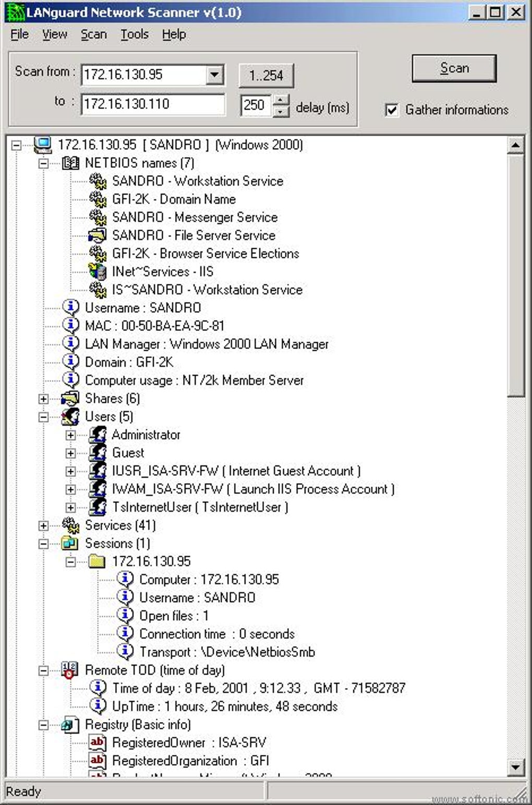The image size is (532, 805).
Task: Click the delay value field showing 250
Action: 256,105
